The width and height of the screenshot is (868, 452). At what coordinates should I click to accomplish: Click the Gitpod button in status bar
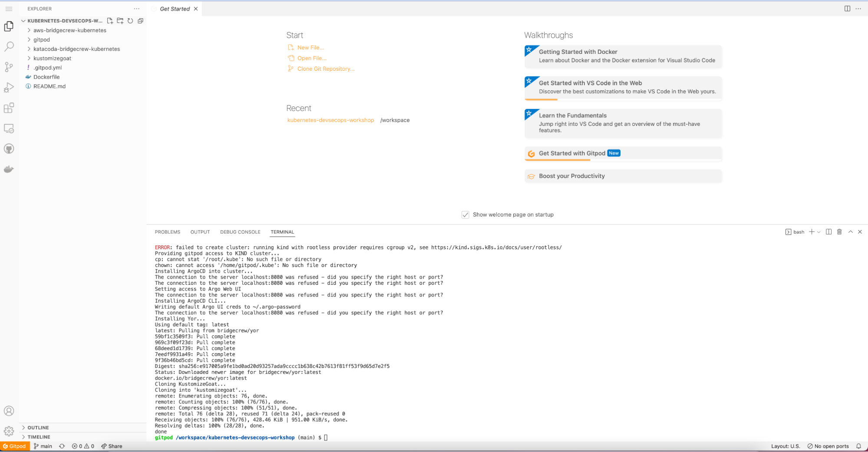click(x=15, y=446)
